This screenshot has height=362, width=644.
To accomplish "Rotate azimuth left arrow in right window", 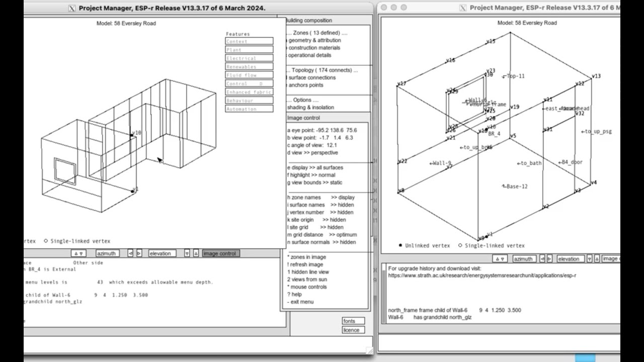I will (x=543, y=258).
